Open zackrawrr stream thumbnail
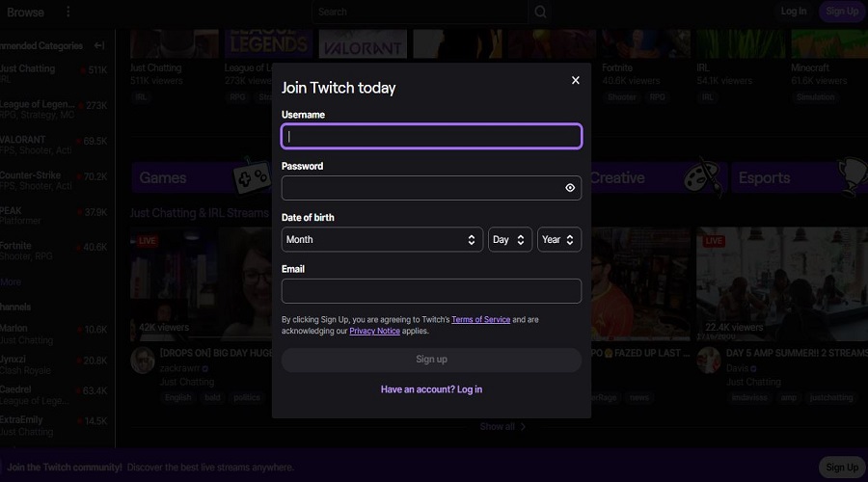The image size is (868, 482). (201, 283)
